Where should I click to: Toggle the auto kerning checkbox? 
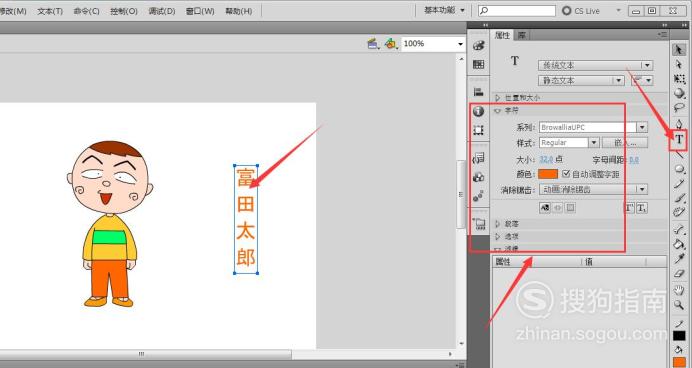pos(566,174)
